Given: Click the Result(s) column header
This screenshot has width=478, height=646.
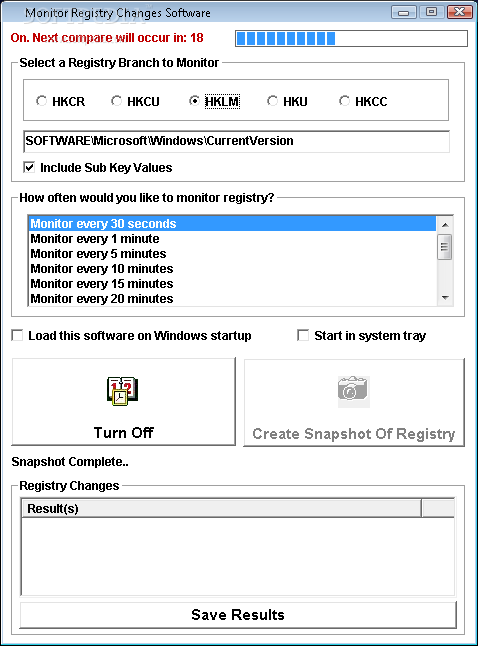Looking at the screenshot, I should [x=221, y=509].
